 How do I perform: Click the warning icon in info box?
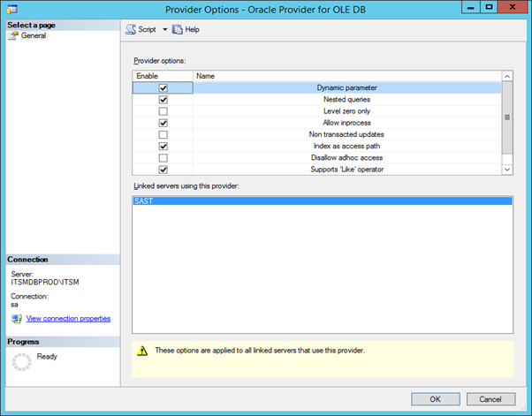coord(142,351)
